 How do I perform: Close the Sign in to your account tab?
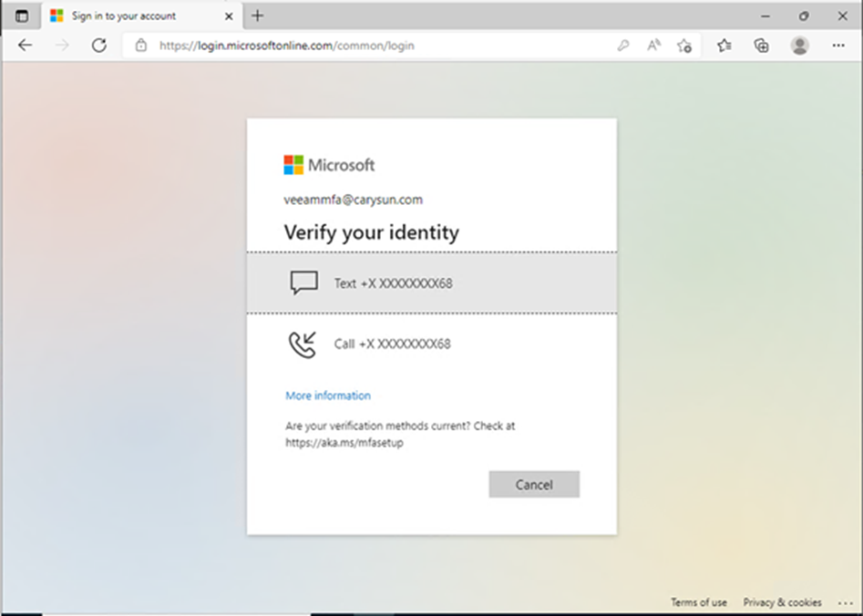pyautogui.click(x=229, y=16)
